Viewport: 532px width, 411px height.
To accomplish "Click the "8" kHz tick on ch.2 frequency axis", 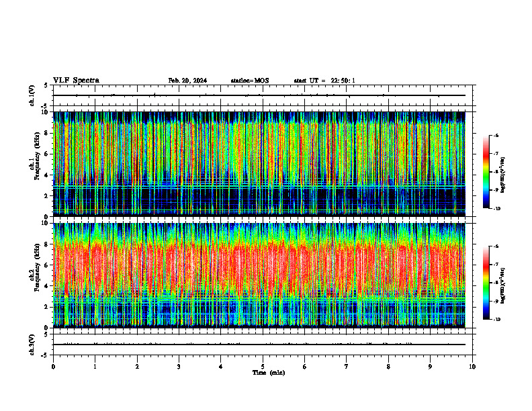I will coord(47,244).
